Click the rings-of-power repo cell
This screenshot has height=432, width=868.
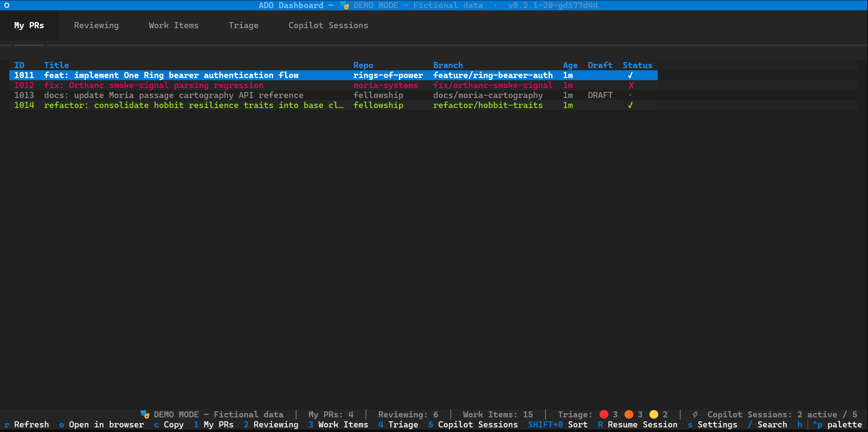coord(388,75)
